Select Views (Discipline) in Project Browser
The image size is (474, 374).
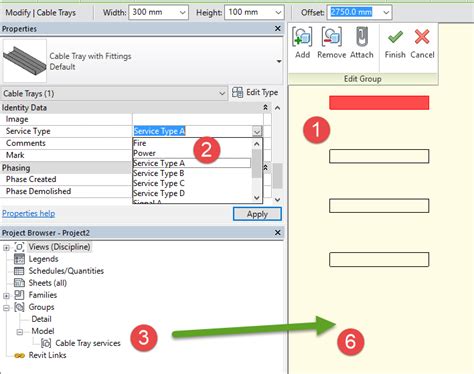(59, 247)
